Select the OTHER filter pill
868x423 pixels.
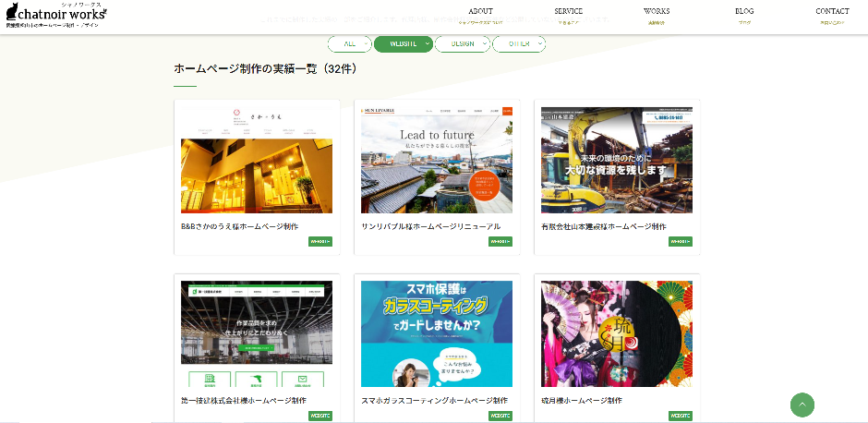point(519,44)
